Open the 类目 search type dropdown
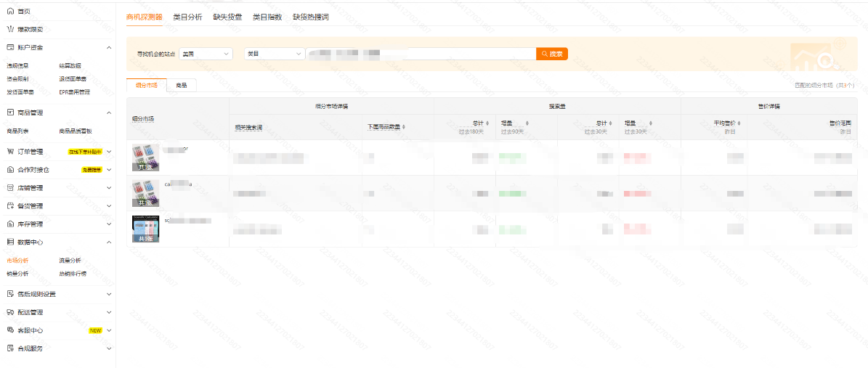Image resolution: width=868 pixels, height=368 pixels. (274, 54)
